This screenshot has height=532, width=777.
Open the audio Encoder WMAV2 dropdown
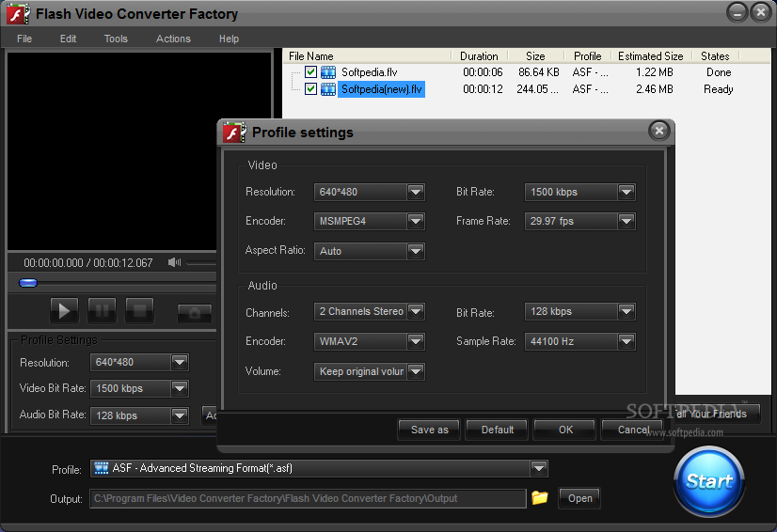416,341
